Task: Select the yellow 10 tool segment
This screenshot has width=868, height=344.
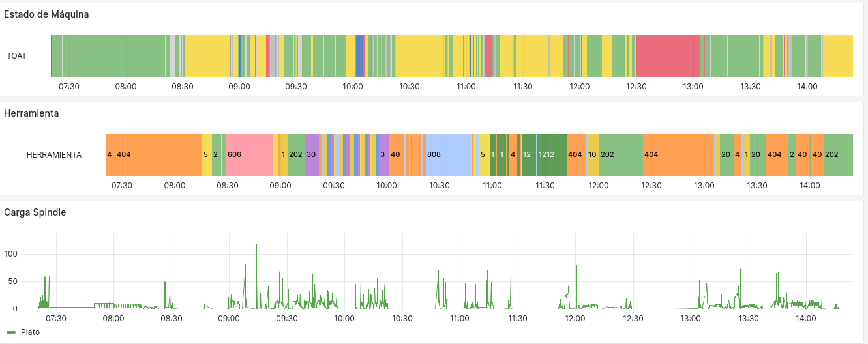Action: (x=592, y=154)
